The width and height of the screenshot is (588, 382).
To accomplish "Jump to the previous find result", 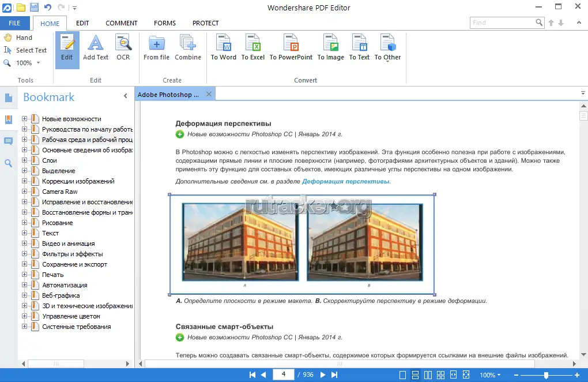I will click(x=551, y=23).
